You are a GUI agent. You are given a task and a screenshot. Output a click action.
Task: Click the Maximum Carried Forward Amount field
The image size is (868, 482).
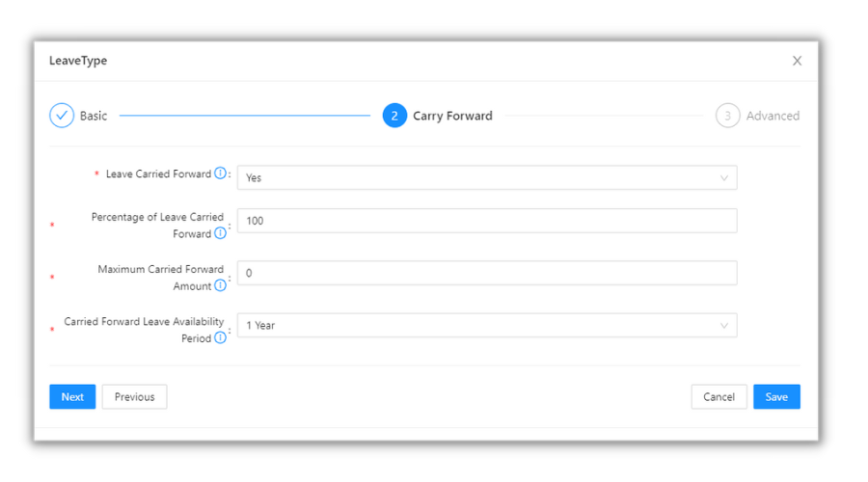(486, 273)
